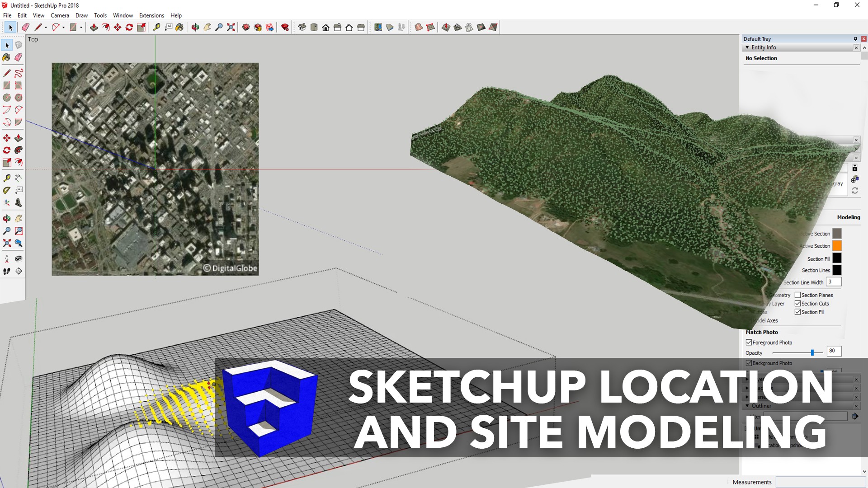Image resolution: width=868 pixels, height=488 pixels.
Task: Select Sandbox From Contours tool
Action: click(x=419, y=27)
